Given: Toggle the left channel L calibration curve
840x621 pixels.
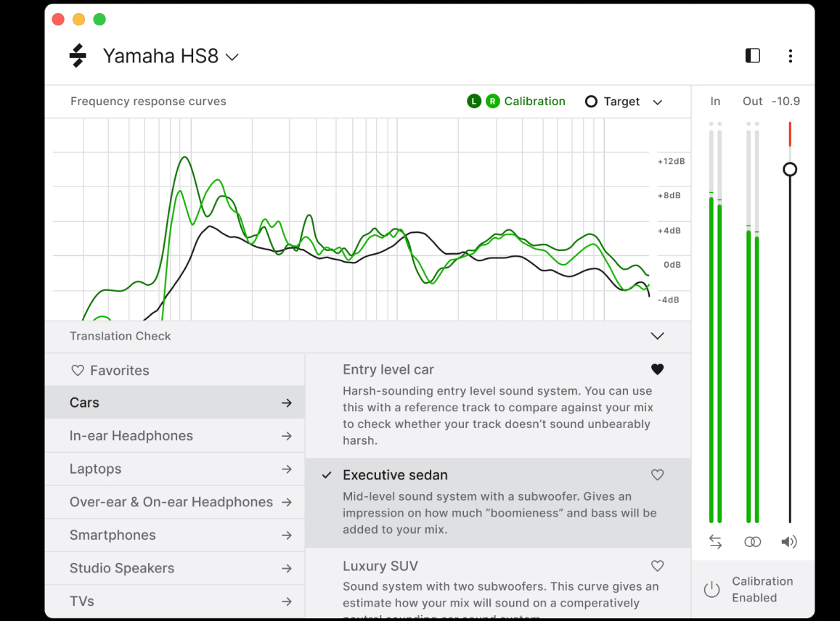Looking at the screenshot, I should point(474,102).
